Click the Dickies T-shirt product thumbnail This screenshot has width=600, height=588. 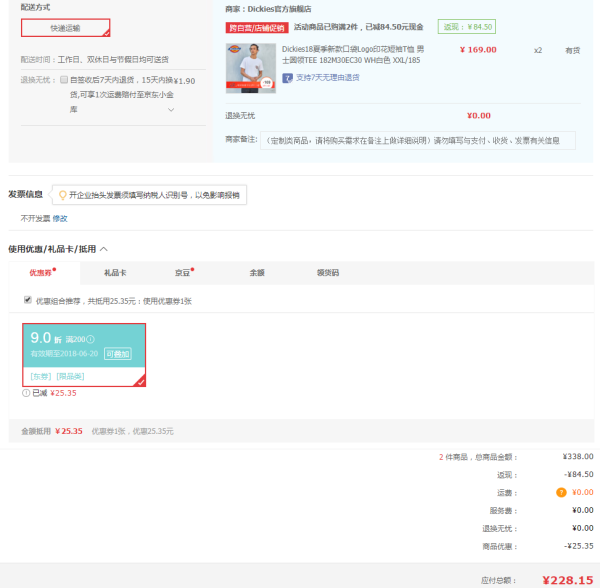point(251,68)
